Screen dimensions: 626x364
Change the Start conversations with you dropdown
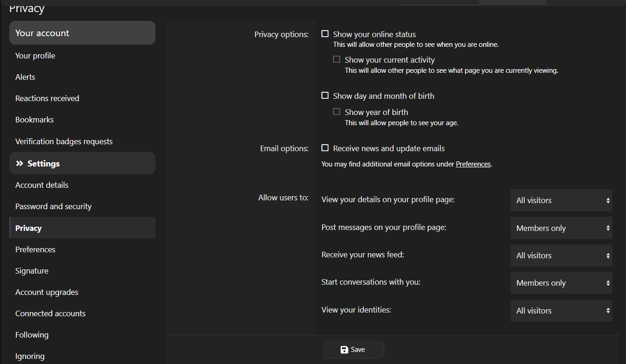[561, 283]
